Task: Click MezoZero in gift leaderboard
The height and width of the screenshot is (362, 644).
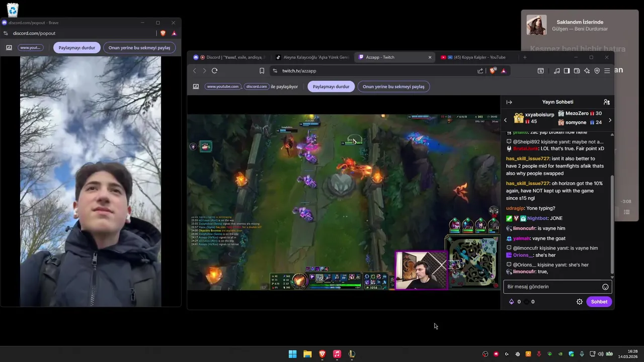Action: pos(577,114)
